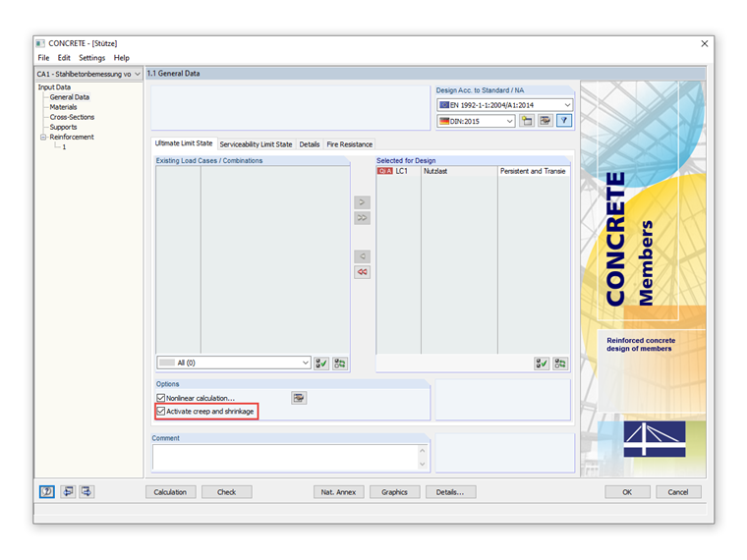747x560 pixels.
Task: Click the Persistent and Transie cell
Action: coord(534,171)
